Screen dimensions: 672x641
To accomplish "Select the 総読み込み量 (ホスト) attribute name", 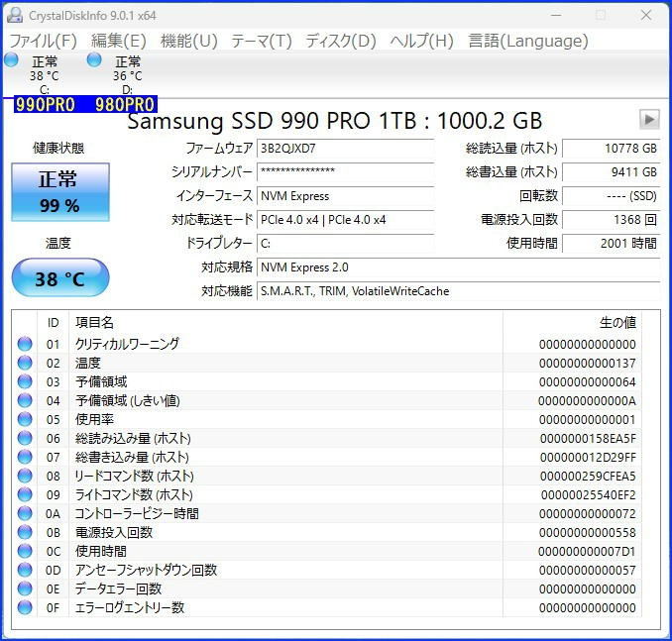I will point(133,438).
